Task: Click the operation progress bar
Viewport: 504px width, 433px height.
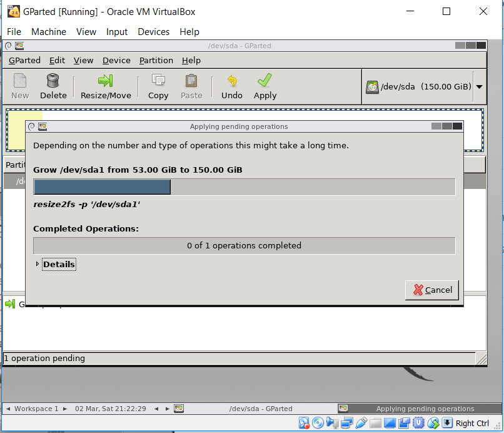Action: click(244, 186)
